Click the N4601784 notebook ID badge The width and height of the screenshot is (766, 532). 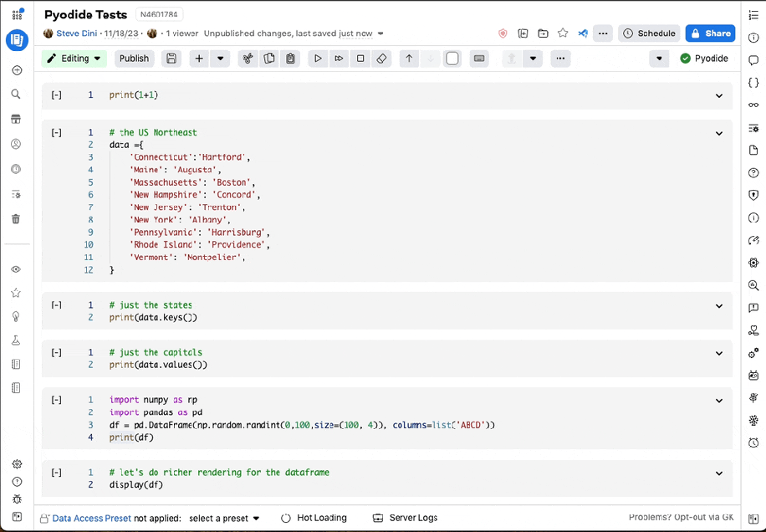pyautogui.click(x=159, y=15)
